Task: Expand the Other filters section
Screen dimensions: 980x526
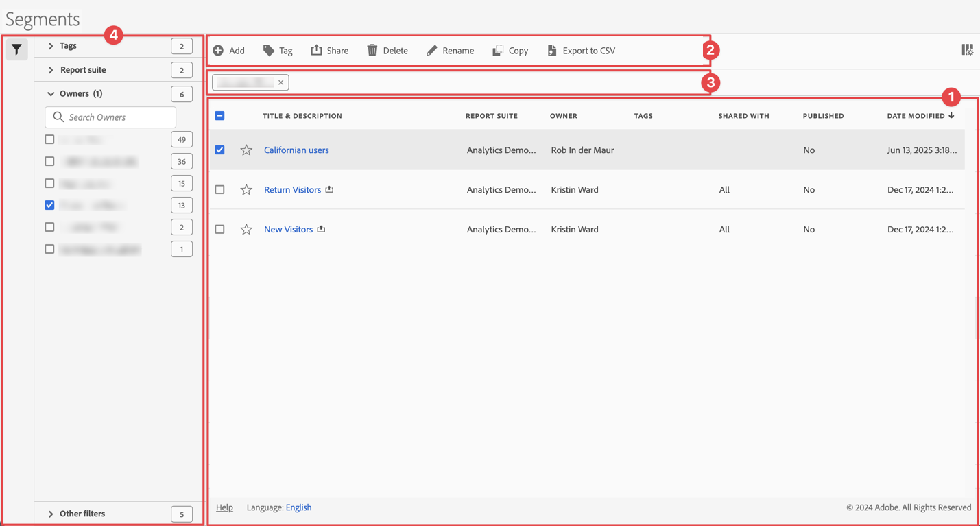Action: coord(51,514)
